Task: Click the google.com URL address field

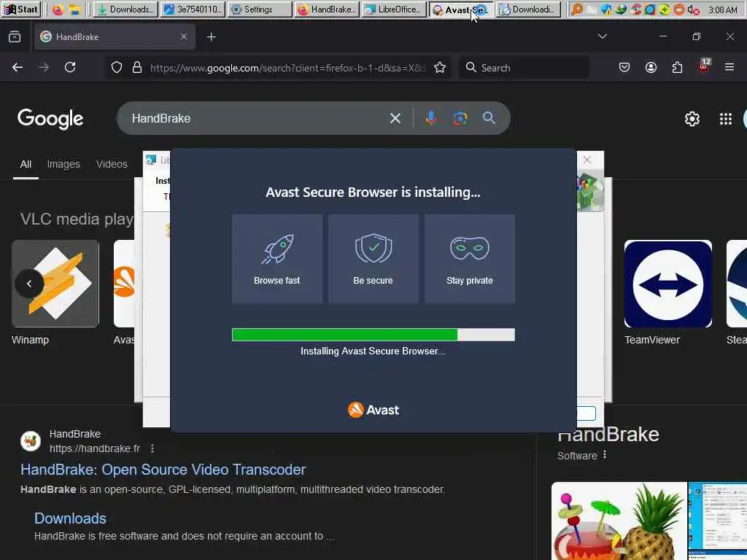Action: pos(287,68)
